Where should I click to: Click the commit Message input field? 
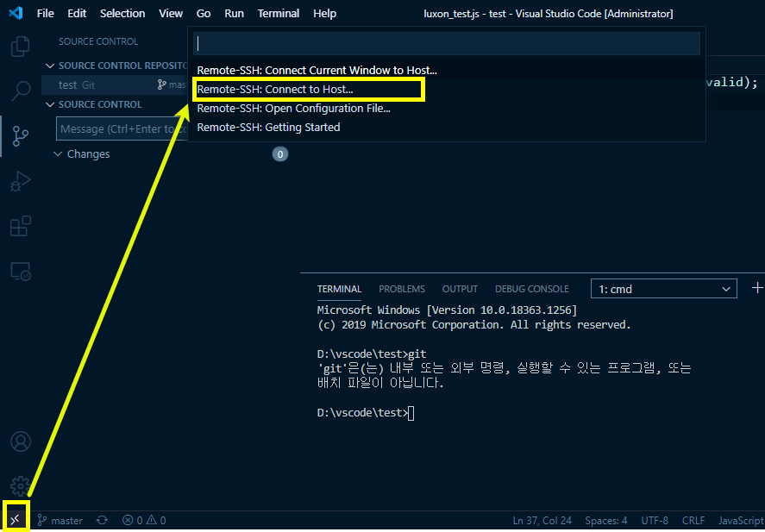coord(122,128)
